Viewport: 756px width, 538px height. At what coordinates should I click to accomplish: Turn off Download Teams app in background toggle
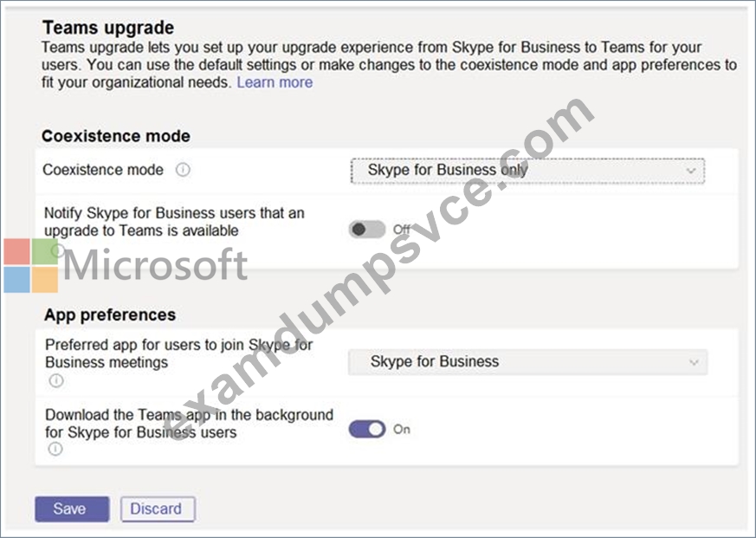[367, 429]
